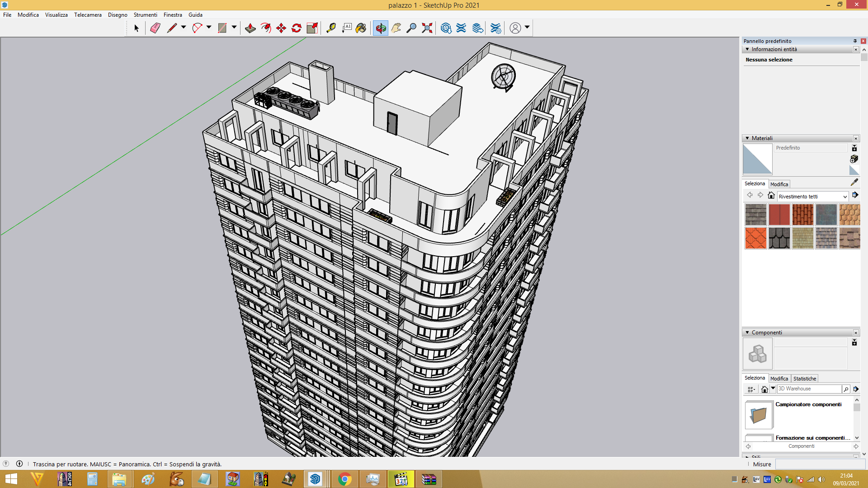Open the 3D Warehouse toolbar icon
The height and width of the screenshot is (488, 868).
[x=446, y=28]
